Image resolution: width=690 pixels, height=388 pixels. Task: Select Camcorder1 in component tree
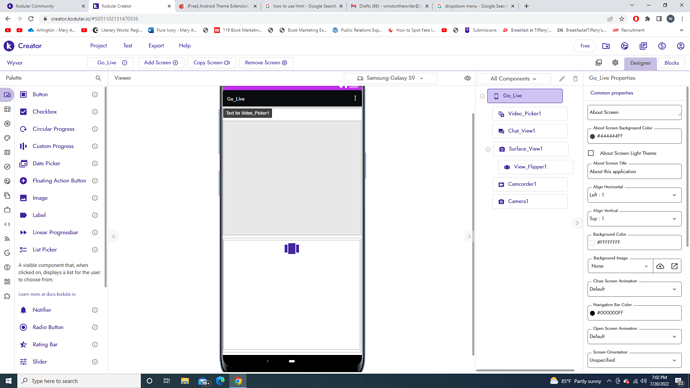pyautogui.click(x=530, y=184)
